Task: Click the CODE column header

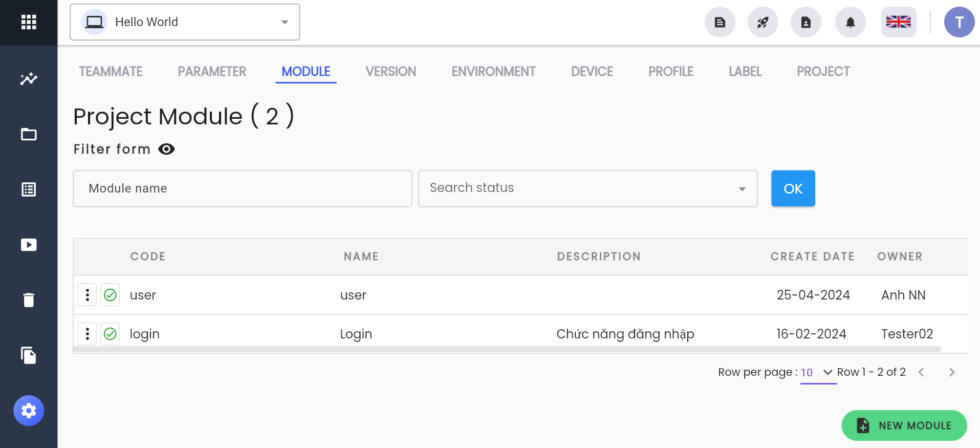Action: 148,257
